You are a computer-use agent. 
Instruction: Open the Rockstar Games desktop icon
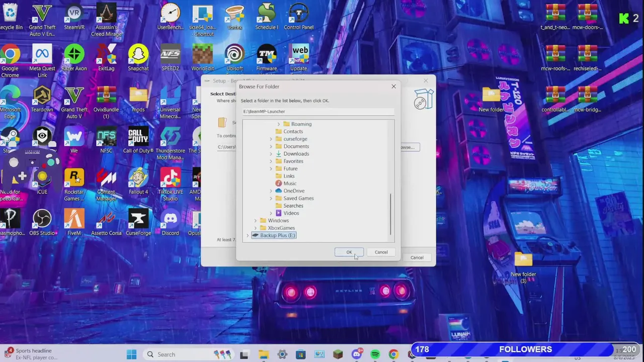pyautogui.click(x=74, y=186)
